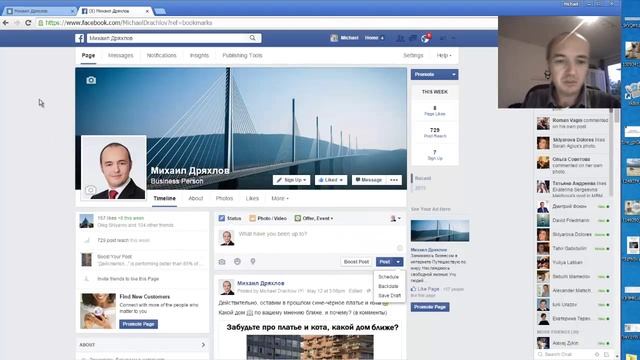Click the Home link in top bar
The height and width of the screenshot is (360, 640).
(x=371, y=38)
